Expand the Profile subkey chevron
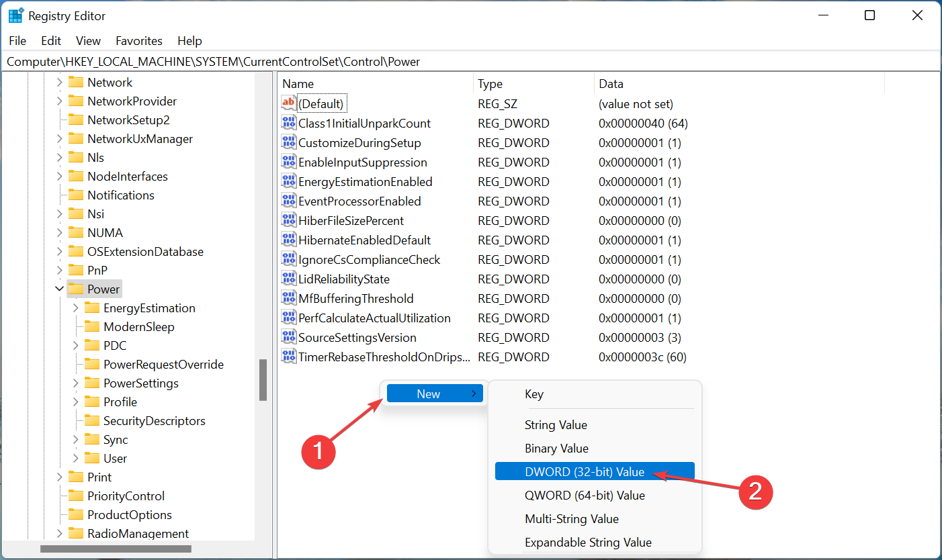Image resolution: width=942 pixels, height=560 pixels. [x=76, y=402]
